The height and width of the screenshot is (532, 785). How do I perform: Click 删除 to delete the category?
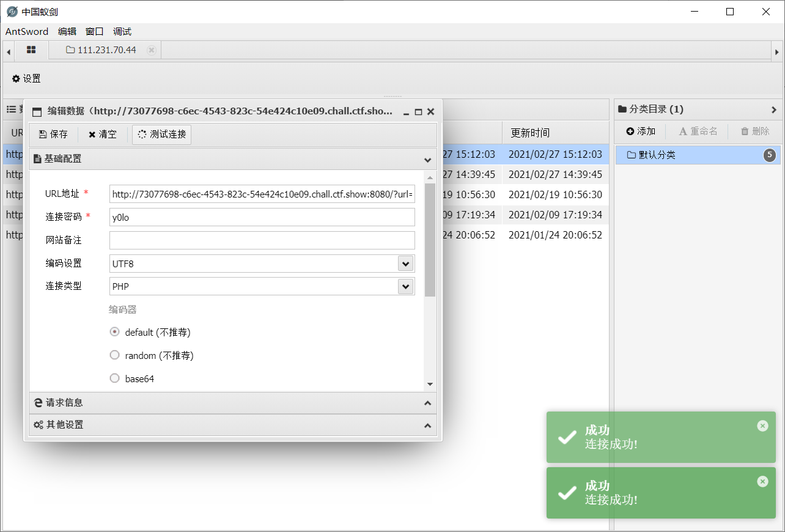click(755, 131)
